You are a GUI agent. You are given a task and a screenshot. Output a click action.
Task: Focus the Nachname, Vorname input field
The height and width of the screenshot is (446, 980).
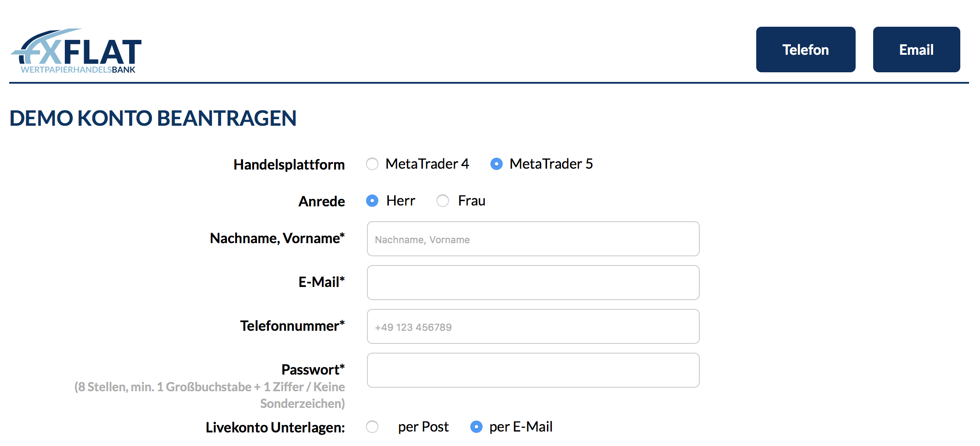pos(533,239)
